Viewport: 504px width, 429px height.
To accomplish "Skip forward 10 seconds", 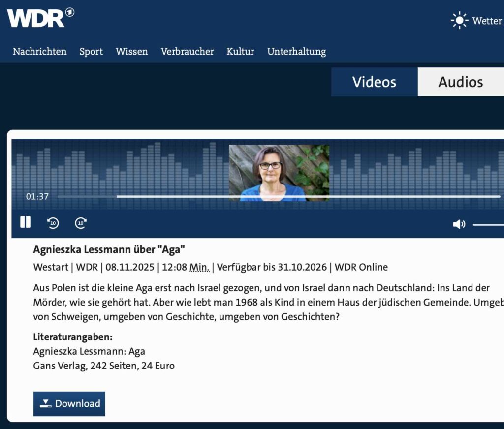I will click(x=81, y=223).
